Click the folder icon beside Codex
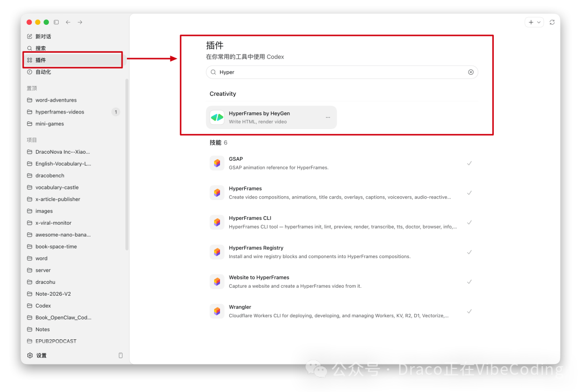Image resolution: width=581 pixels, height=392 pixels. point(30,306)
